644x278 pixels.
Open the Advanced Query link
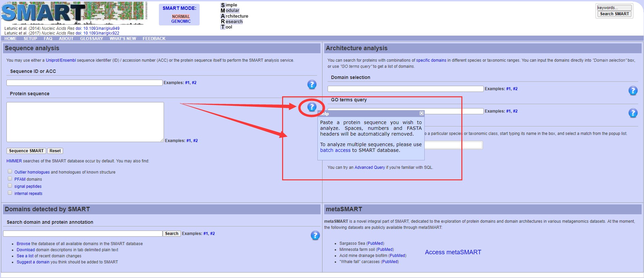click(370, 167)
